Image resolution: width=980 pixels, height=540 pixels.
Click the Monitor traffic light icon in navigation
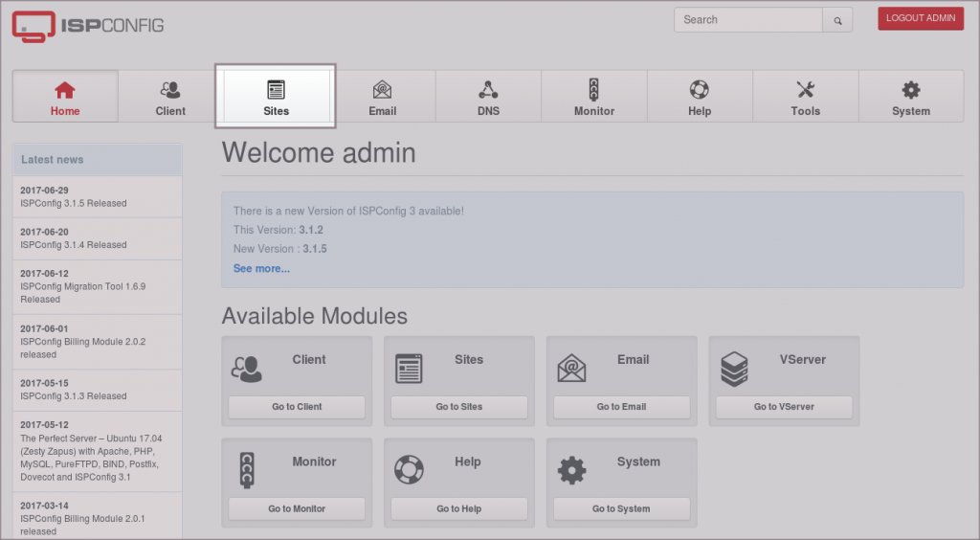click(x=593, y=89)
